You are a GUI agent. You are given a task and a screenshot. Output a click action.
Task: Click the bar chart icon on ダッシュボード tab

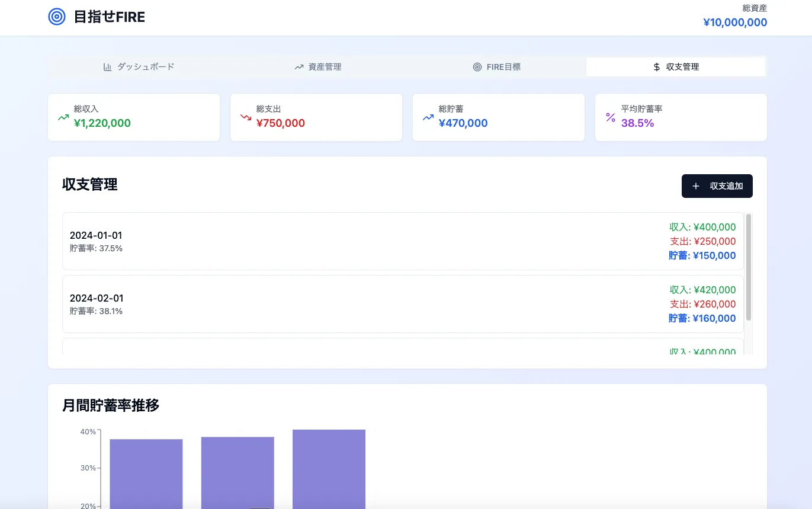(107, 67)
